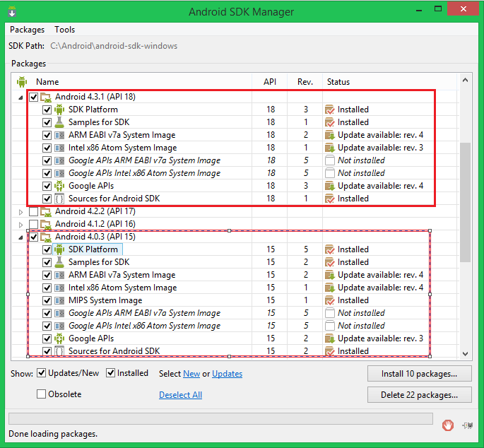
Task: Collapse the Android 4.0.3 (API 15) group
Action: [x=20, y=237]
